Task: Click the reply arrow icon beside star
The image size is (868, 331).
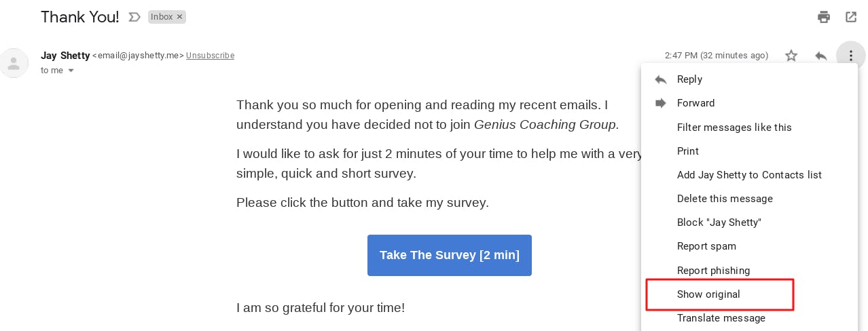Action: [x=820, y=56]
